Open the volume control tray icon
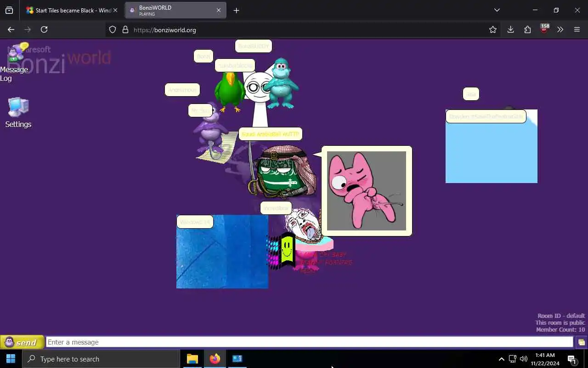 523,359
